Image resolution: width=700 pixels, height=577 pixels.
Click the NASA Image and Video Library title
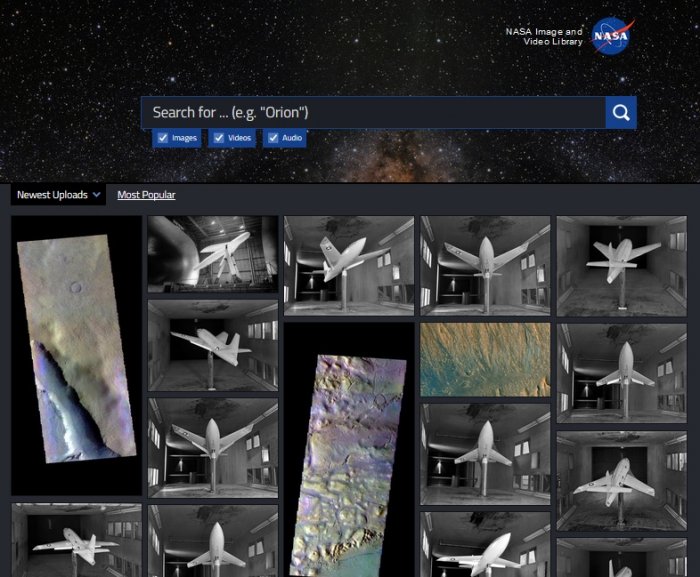(544, 37)
